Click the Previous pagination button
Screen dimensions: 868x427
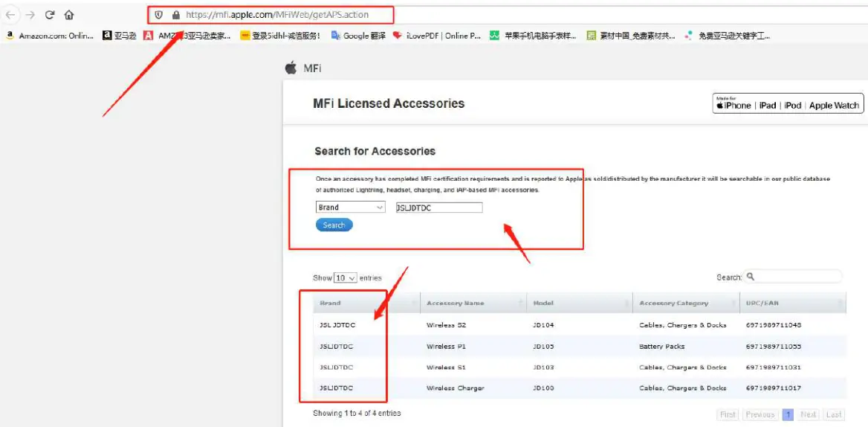click(x=759, y=414)
